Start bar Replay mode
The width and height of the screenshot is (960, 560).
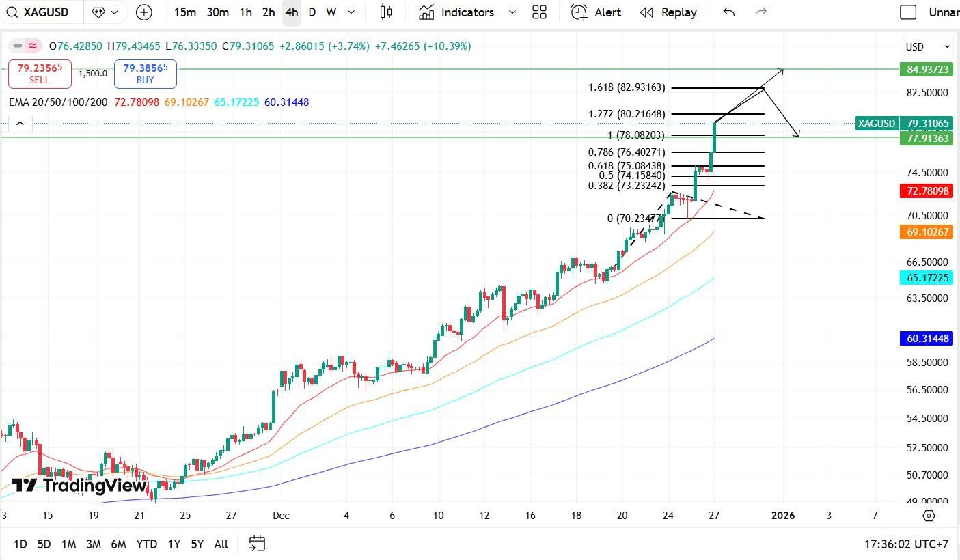668,12
